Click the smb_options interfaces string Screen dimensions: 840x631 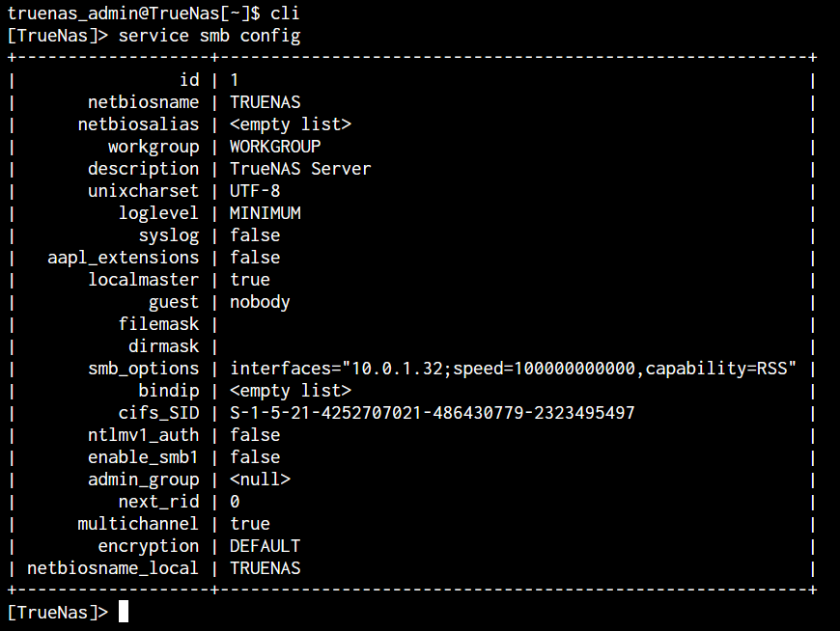[x=514, y=369]
